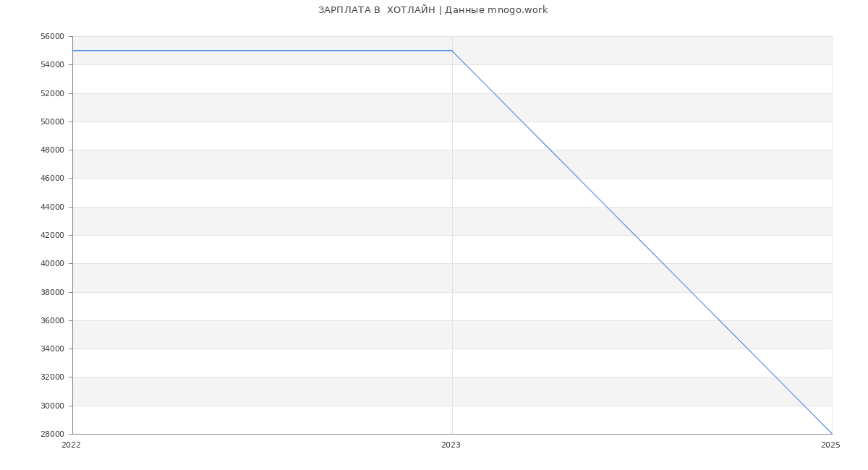The width and height of the screenshot is (868, 470).
Task: Click the chart title "ЗАРПЛАТА В ХОТЛАЙН"
Action: tap(433, 10)
